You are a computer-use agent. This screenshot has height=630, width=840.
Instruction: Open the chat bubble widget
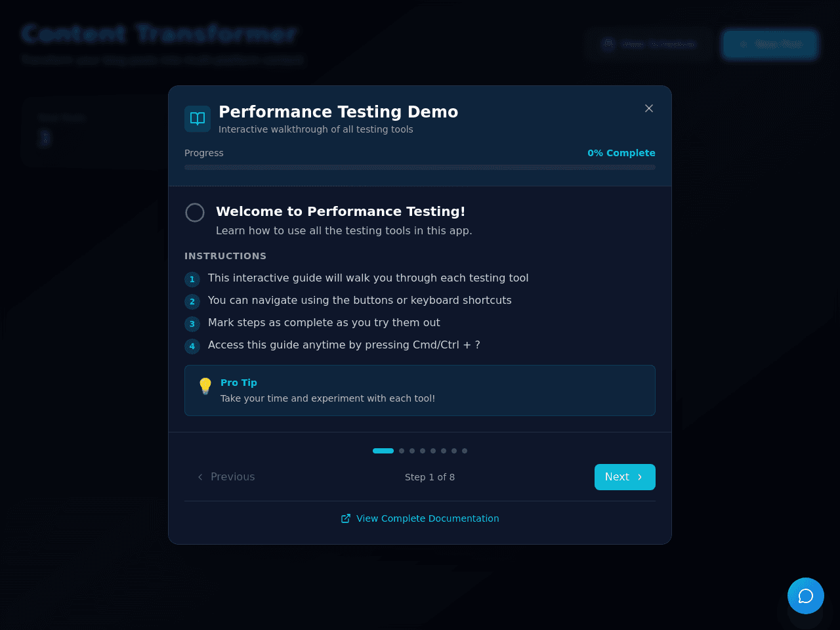tap(806, 596)
